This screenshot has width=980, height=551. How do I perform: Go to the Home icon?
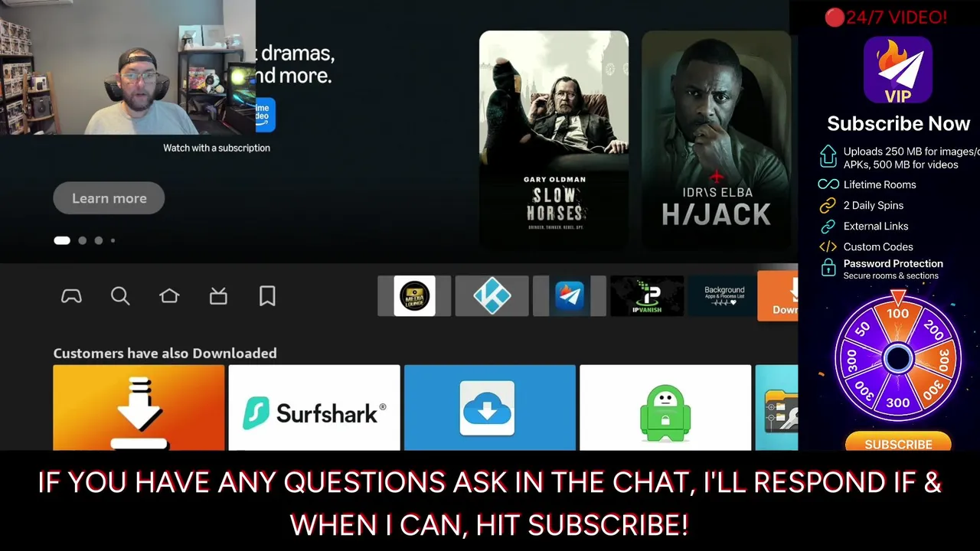(169, 296)
